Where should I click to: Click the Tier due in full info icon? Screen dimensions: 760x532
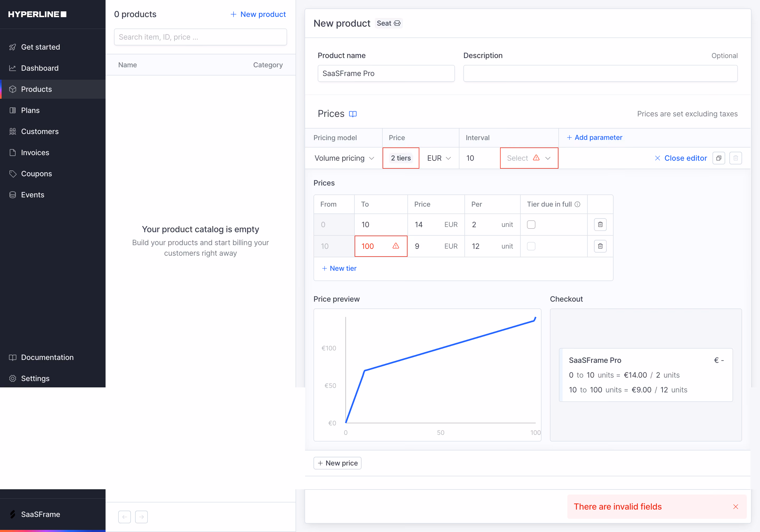[x=577, y=204]
